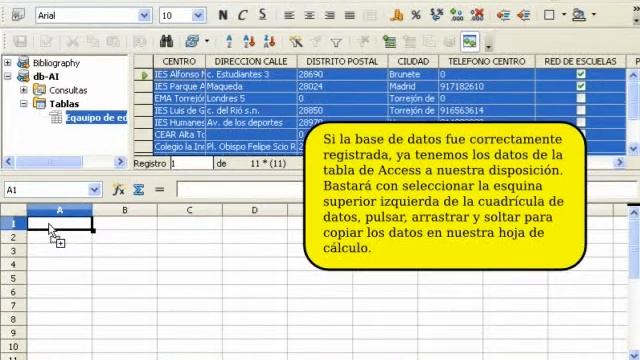Insert data into text icon
Viewport: 640px width, 360px height.
(389, 41)
